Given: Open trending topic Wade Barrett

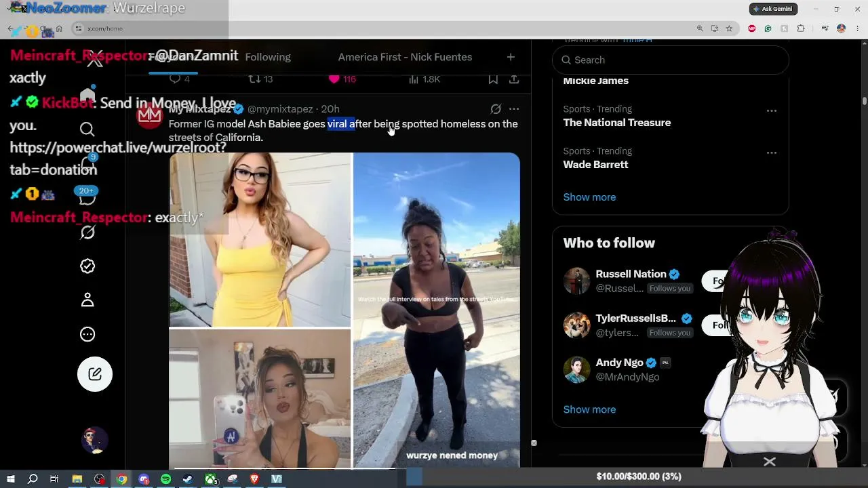Looking at the screenshot, I should click(x=596, y=165).
